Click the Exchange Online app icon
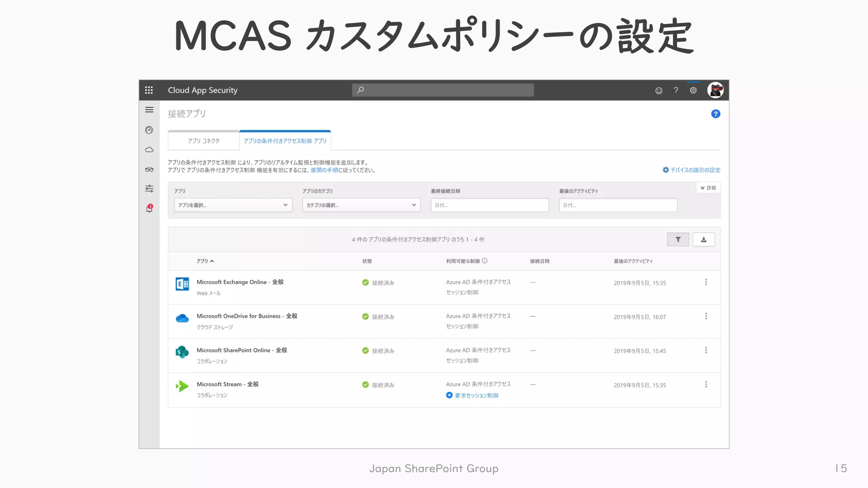Image resolution: width=868 pixels, height=488 pixels. pos(182,284)
